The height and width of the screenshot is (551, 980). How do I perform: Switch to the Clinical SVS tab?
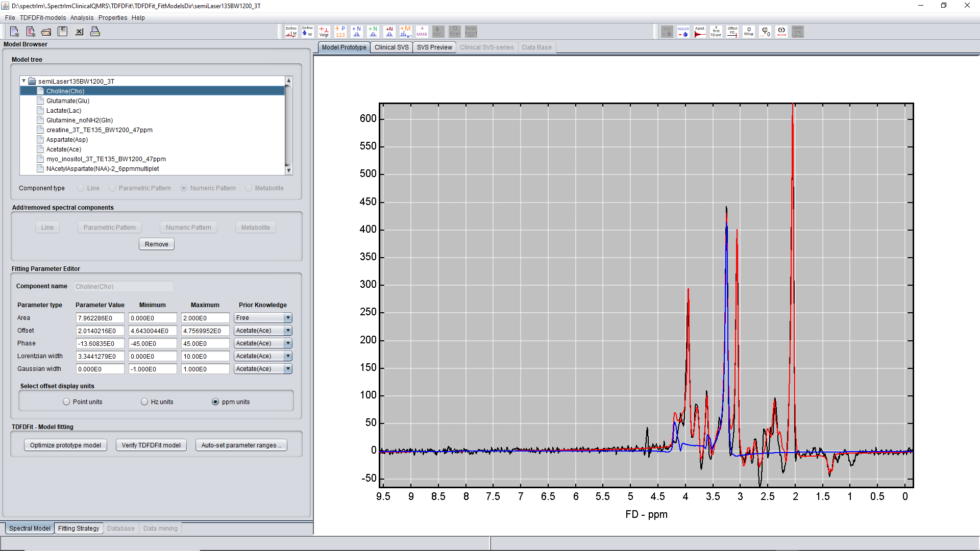391,47
